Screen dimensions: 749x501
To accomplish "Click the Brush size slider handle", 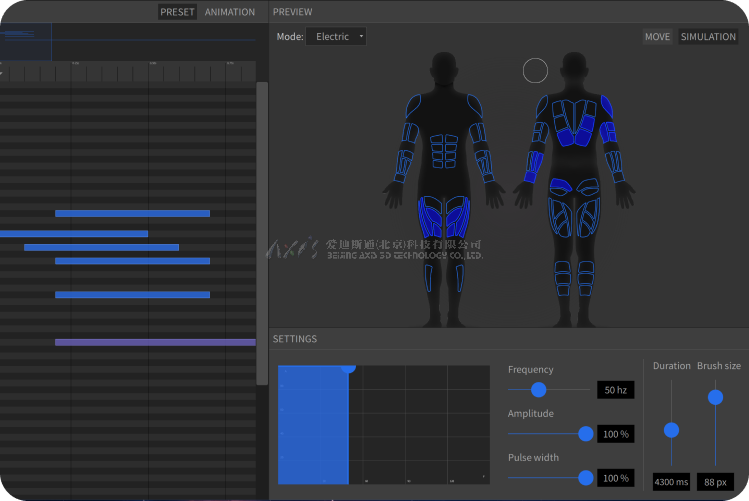I will pyautogui.click(x=715, y=397).
